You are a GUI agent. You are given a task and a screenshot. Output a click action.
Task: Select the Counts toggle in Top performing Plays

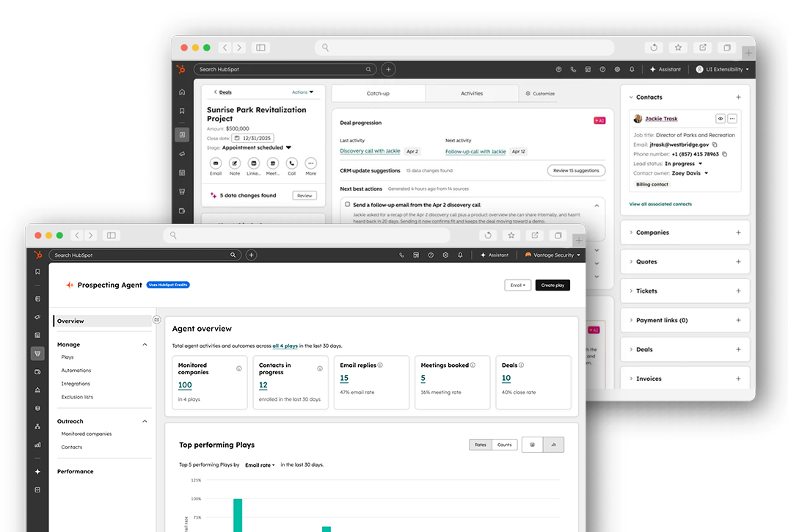click(505, 445)
